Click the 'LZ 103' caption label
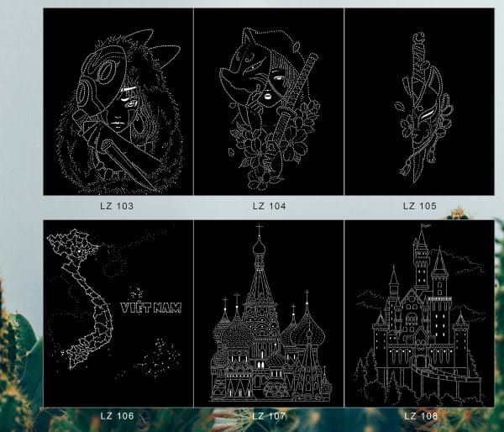 point(117,205)
